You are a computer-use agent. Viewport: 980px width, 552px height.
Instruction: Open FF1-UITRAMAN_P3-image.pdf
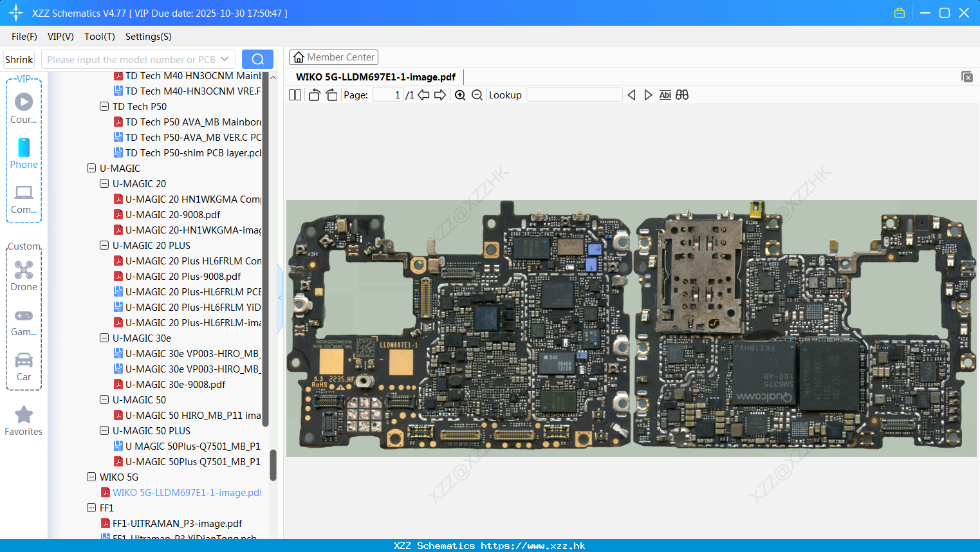[x=172, y=524]
